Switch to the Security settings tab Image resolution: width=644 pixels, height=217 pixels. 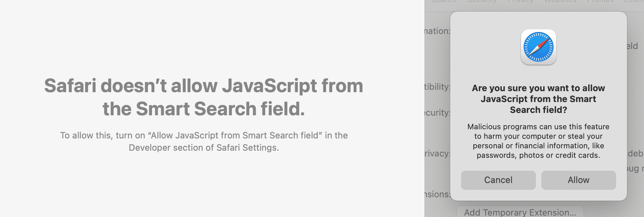[483, 2]
